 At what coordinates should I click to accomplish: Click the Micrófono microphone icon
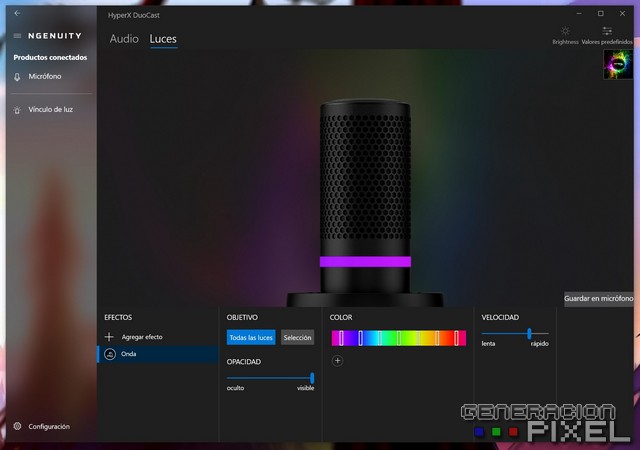tap(17, 77)
